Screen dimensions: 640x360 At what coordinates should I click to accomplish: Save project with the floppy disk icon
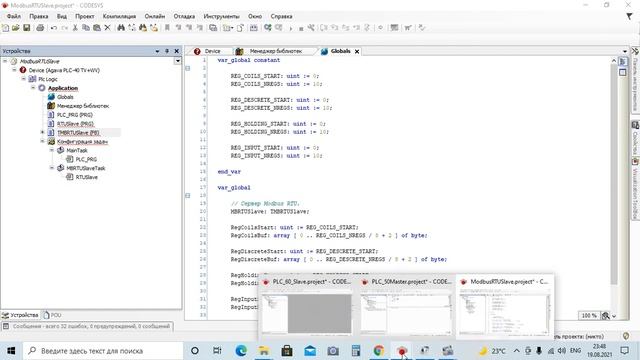click(x=27, y=28)
